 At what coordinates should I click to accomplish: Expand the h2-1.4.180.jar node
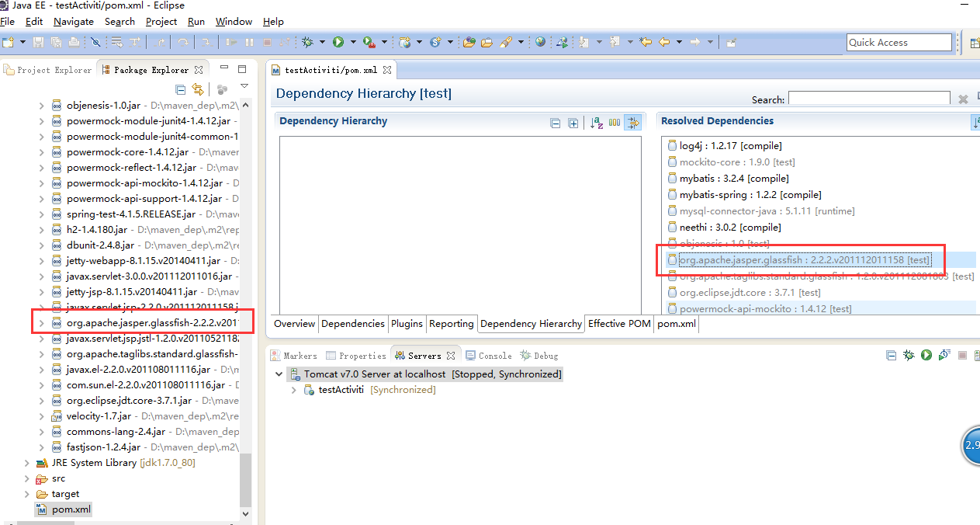41,229
